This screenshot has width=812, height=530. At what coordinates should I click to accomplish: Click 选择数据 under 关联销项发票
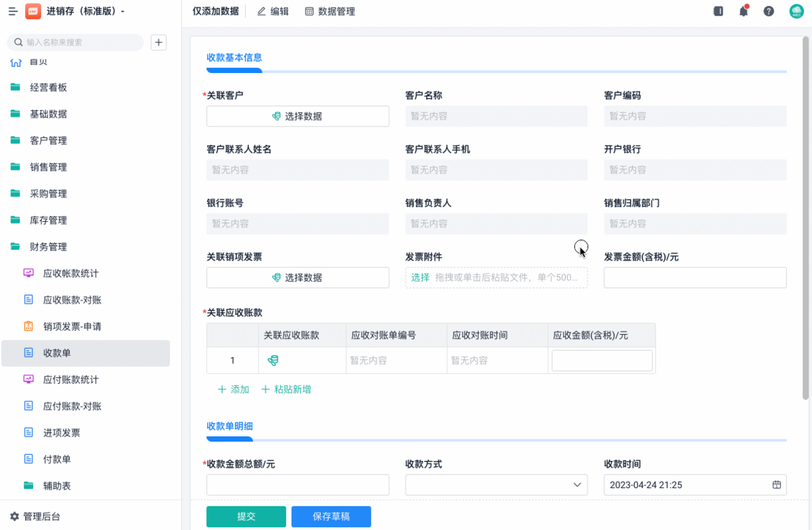(298, 278)
